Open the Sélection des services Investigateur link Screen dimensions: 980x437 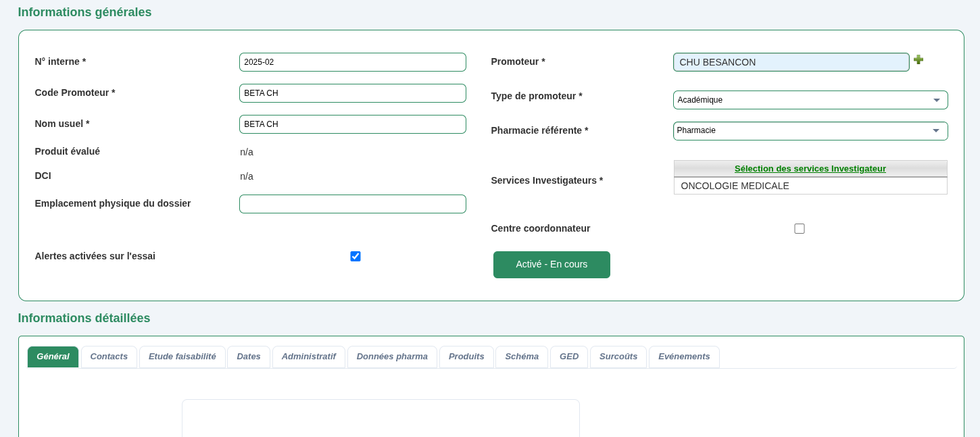tap(810, 168)
